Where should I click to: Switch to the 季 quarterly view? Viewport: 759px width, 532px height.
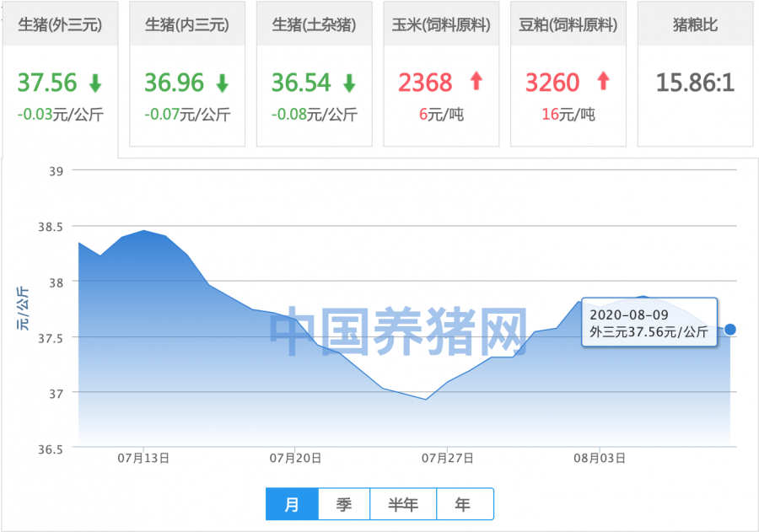point(344,503)
